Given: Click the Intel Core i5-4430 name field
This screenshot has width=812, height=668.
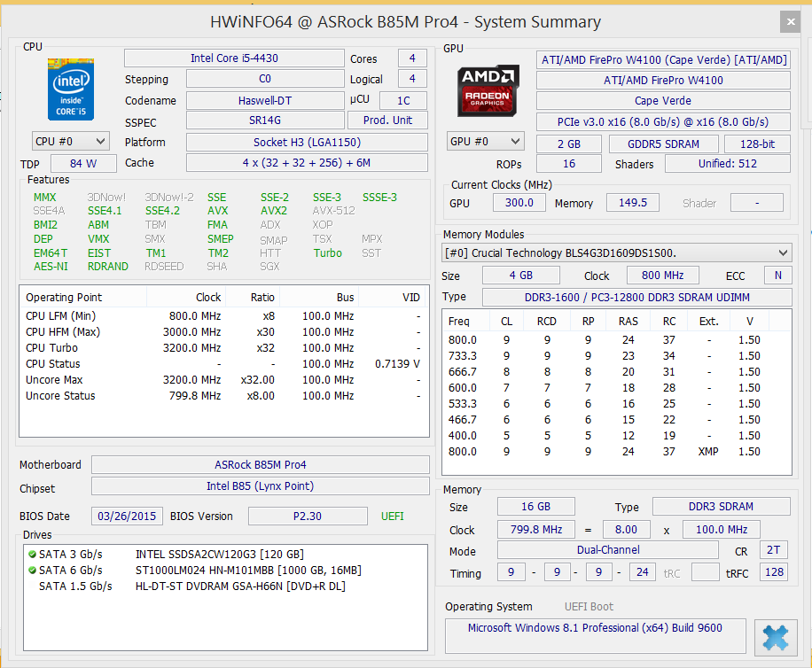Looking at the screenshot, I should [234, 58].
